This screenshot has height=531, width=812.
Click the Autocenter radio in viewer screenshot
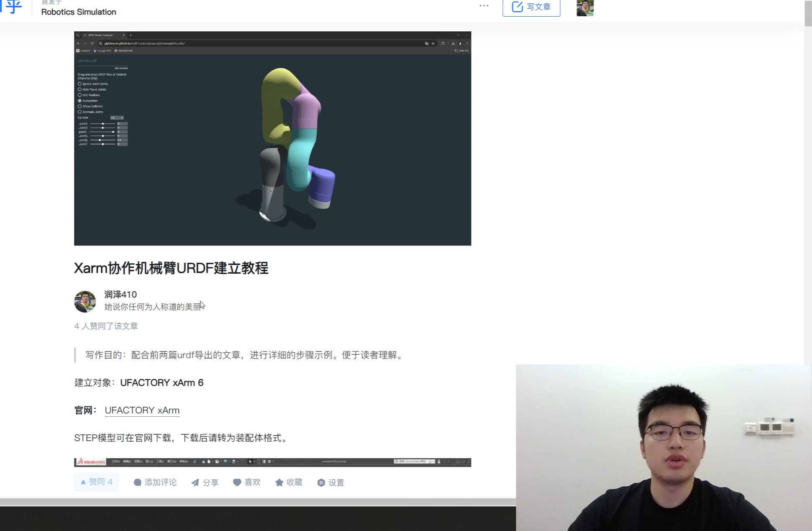pos(79,101)
